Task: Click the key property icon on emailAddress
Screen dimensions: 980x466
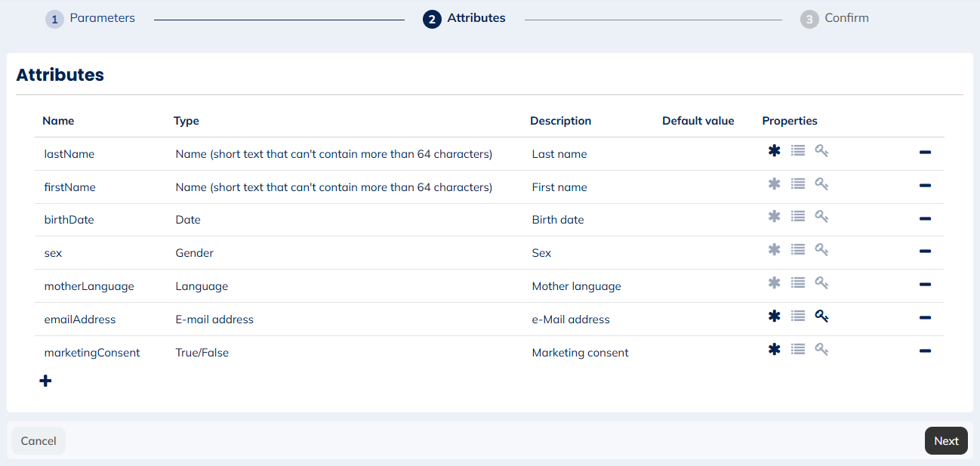Action: click(821, 316)
